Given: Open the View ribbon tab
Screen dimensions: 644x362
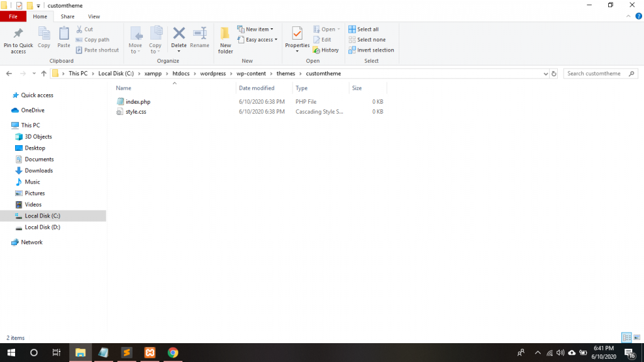Looking at the screenshot, I should click(x=94, y=16).
